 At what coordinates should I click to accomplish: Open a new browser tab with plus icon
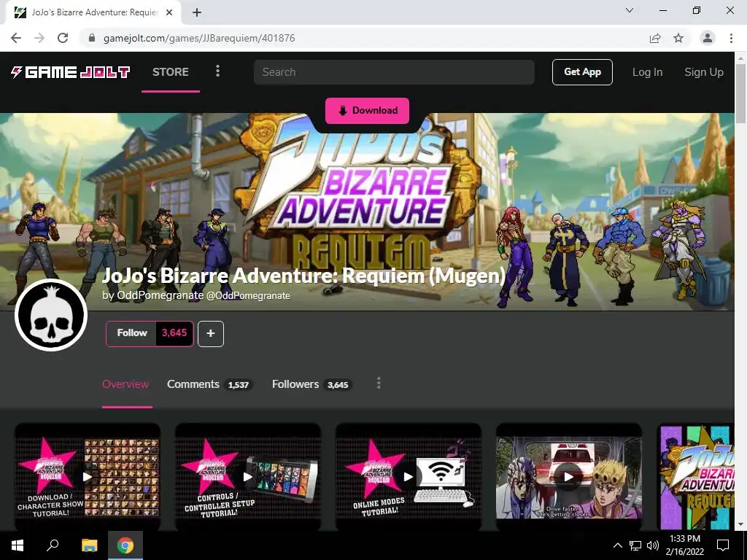[197, 13]
